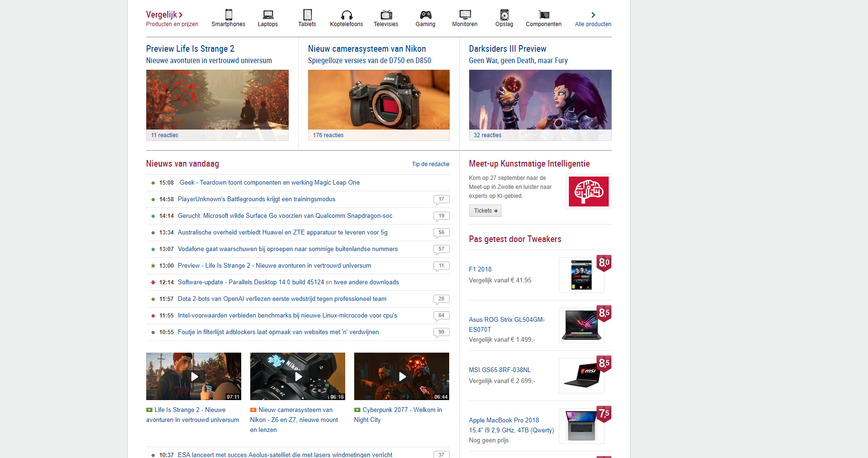Open the Tablets category icon
The width and height of the screenshot is (868, 458).
307,15
